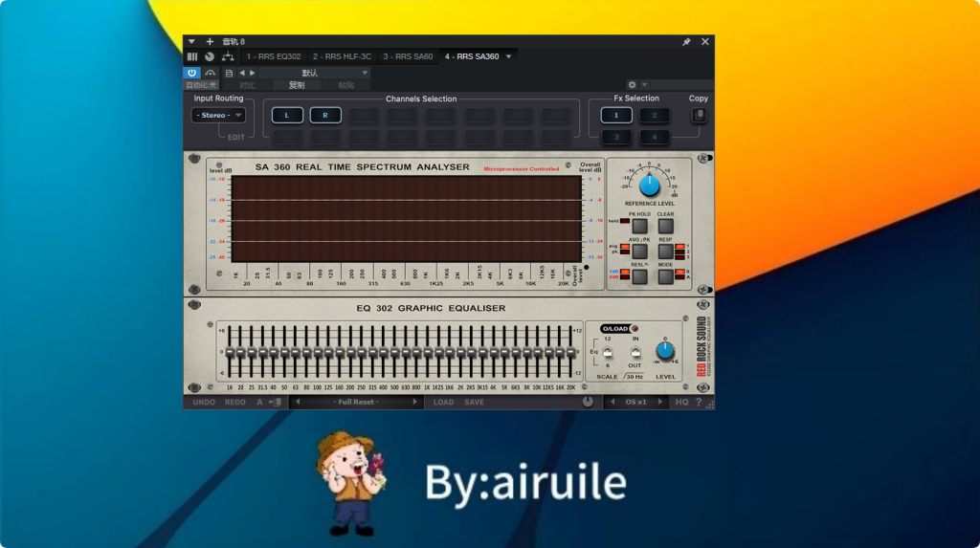Click the copy A-to-B icon
This screenshot has width=980, height=548.
coord(275,403)
